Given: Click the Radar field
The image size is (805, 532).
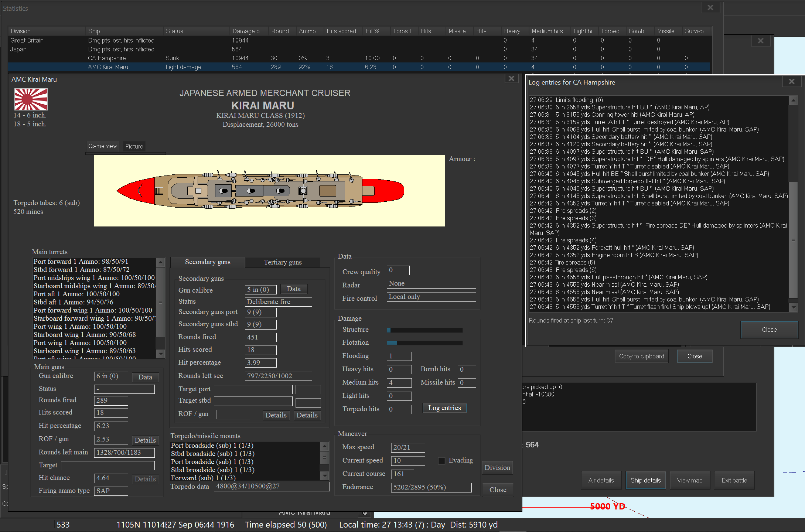Looking at the screenshot, I should 431,284.
